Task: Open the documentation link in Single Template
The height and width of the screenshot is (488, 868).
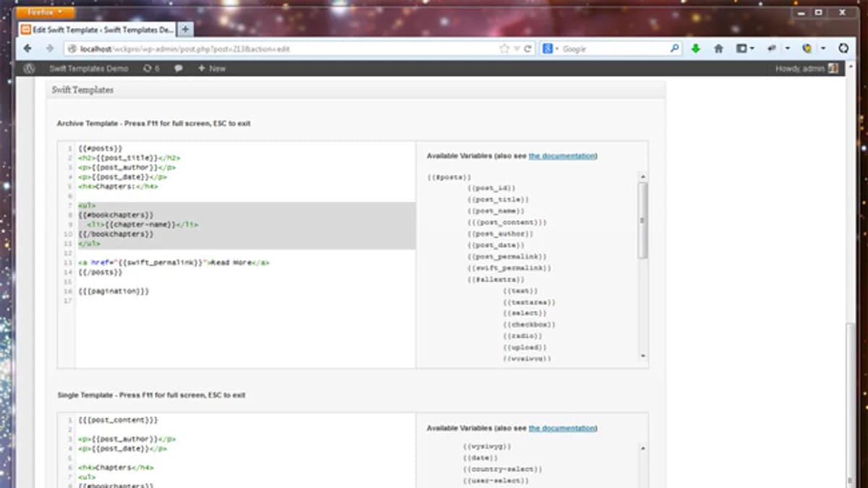Action: tap(562, 428)
